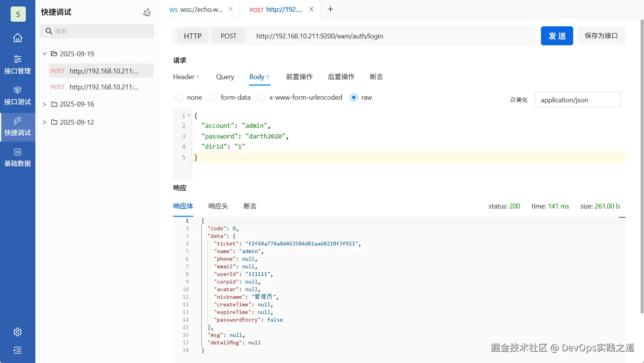Image resolution: width=644 pixels, height=363 pixels.
Task: Expand the 2025-09-12 folder
Action: pos(45,122)
